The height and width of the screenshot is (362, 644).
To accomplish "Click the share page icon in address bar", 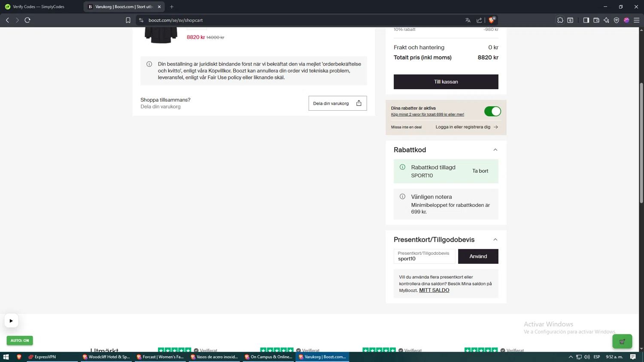I will point(479,20).
